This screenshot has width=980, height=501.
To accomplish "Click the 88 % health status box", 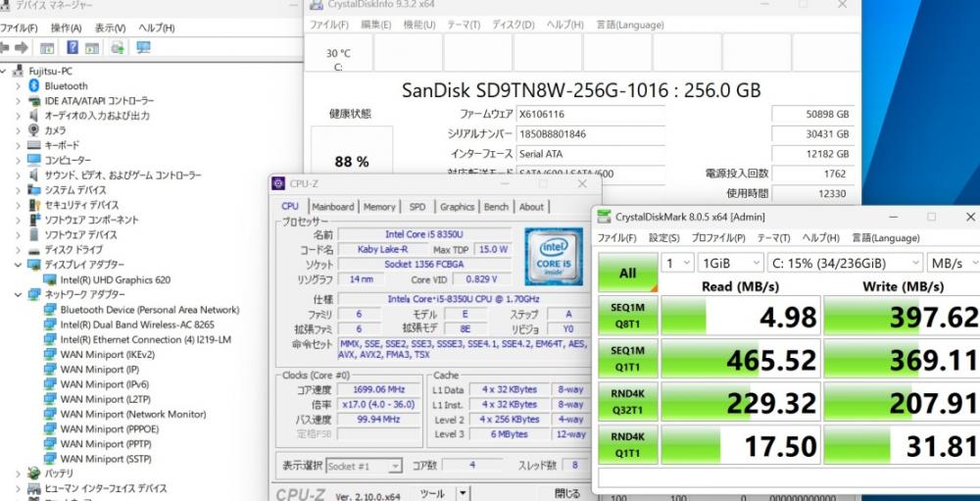I will point(352,151).
